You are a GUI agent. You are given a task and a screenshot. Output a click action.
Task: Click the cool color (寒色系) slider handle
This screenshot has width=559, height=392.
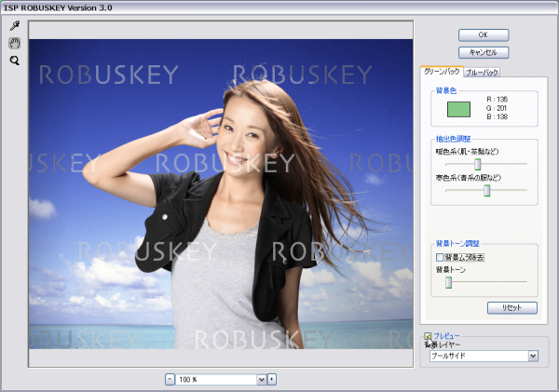486,191
